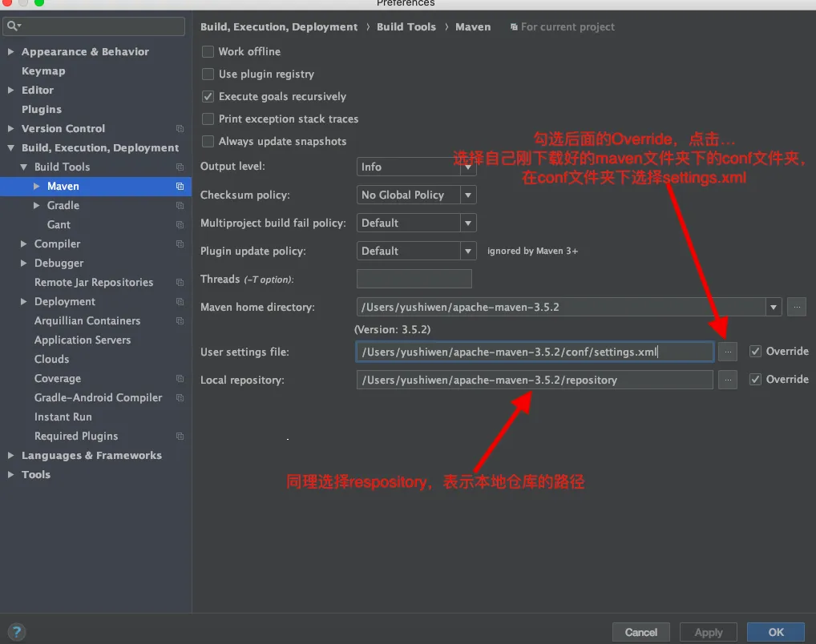The width and height of the screenshot is (816, 644).
Task: Select Debugger settings page
Action: [x=59, y=264]
